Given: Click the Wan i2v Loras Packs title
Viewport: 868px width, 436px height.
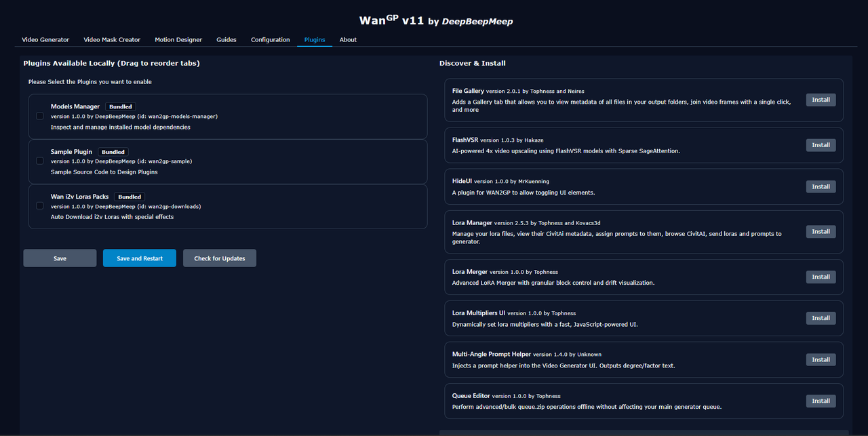Looking at the screenshot, I should click(79, 197).
